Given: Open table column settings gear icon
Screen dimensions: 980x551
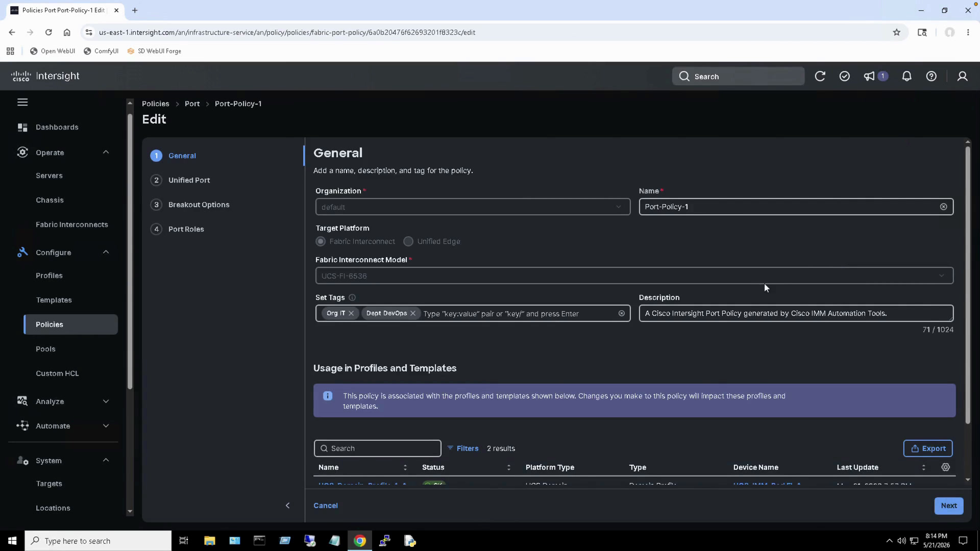Looking at the screenshot, I should point(945,467).
